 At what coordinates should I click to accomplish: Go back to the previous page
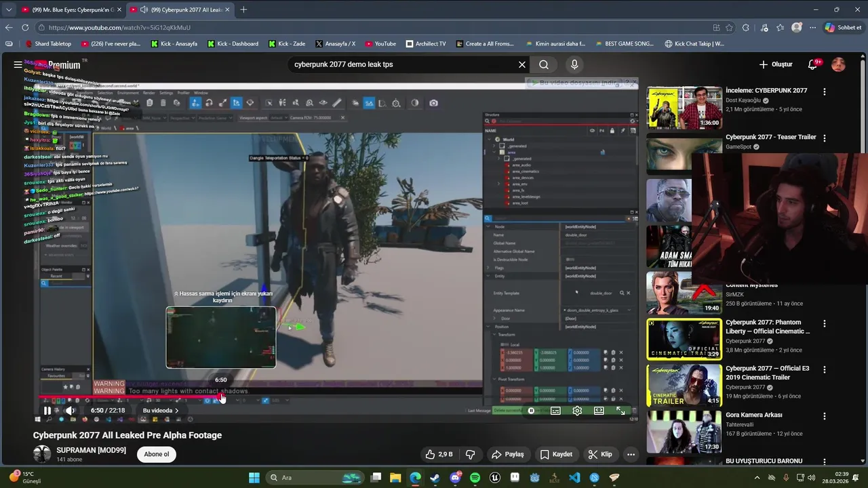[9, 27]
